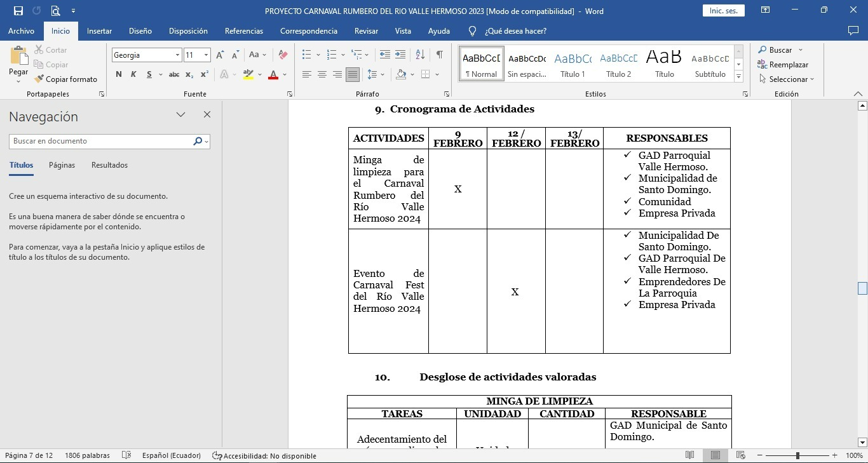
Task: Open the Insertar ribbon tab
Action: pos(99,31)
